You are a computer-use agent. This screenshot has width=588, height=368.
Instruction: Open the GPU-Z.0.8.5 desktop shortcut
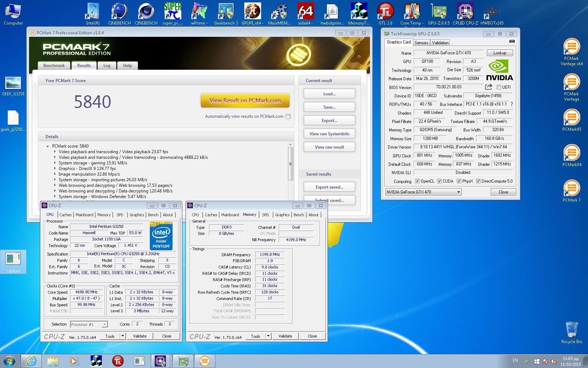439,14
